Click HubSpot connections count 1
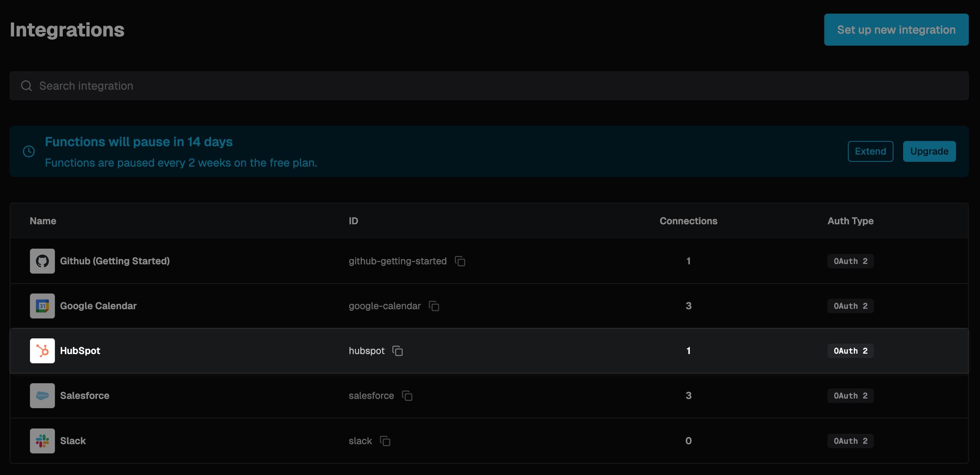This screenshot has height=475, width=980. pos(689,351)
